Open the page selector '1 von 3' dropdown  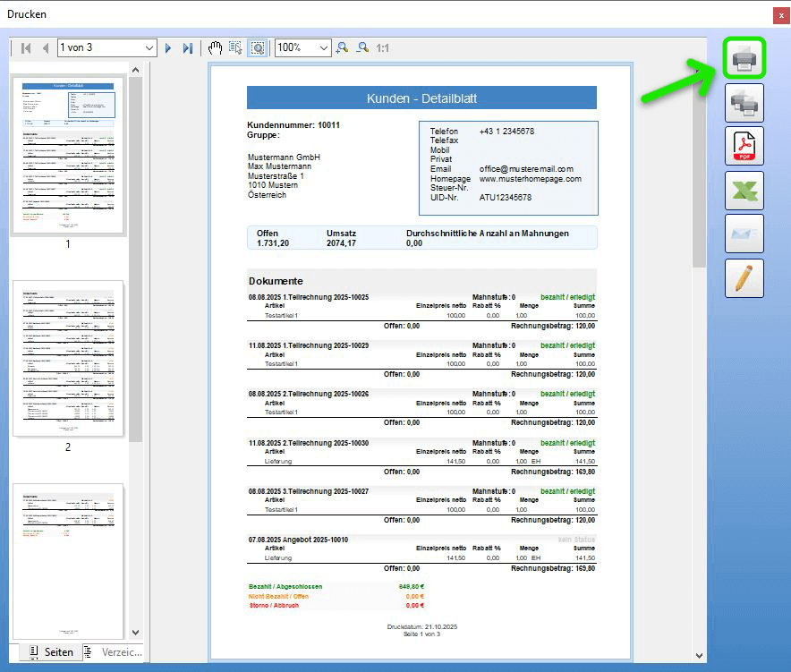tap(149, 47)
